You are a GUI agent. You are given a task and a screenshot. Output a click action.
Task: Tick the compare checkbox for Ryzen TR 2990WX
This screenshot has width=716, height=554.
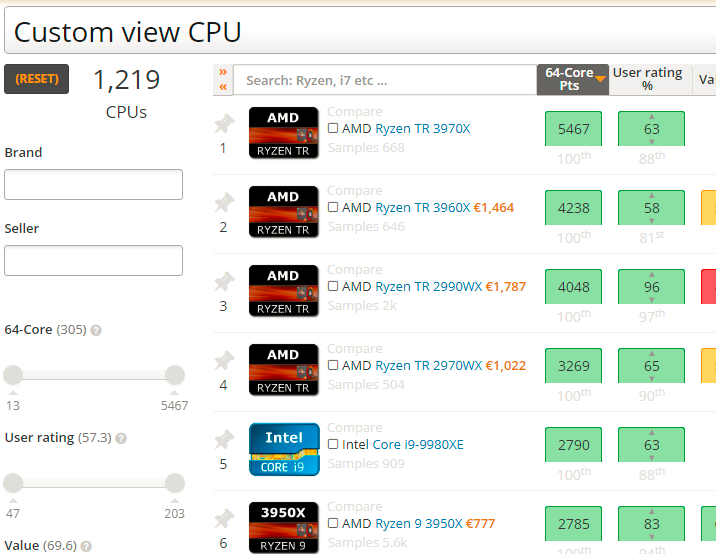tap(333, 286)
